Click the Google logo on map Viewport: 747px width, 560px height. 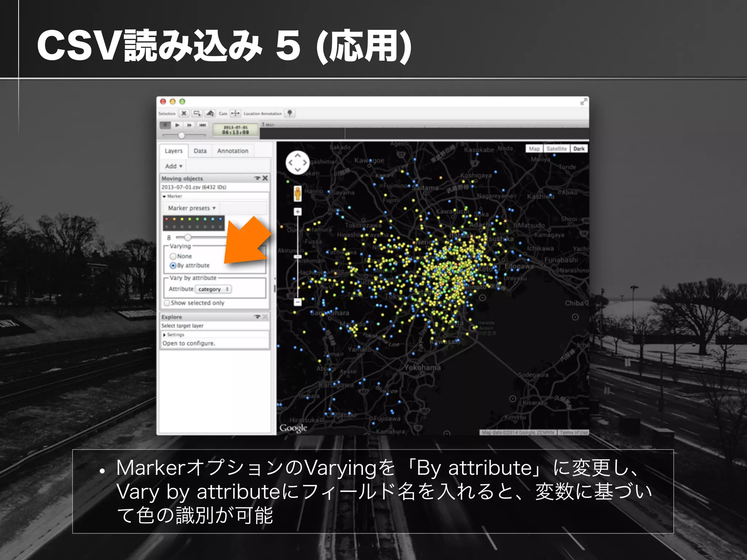tap(293, 428)
